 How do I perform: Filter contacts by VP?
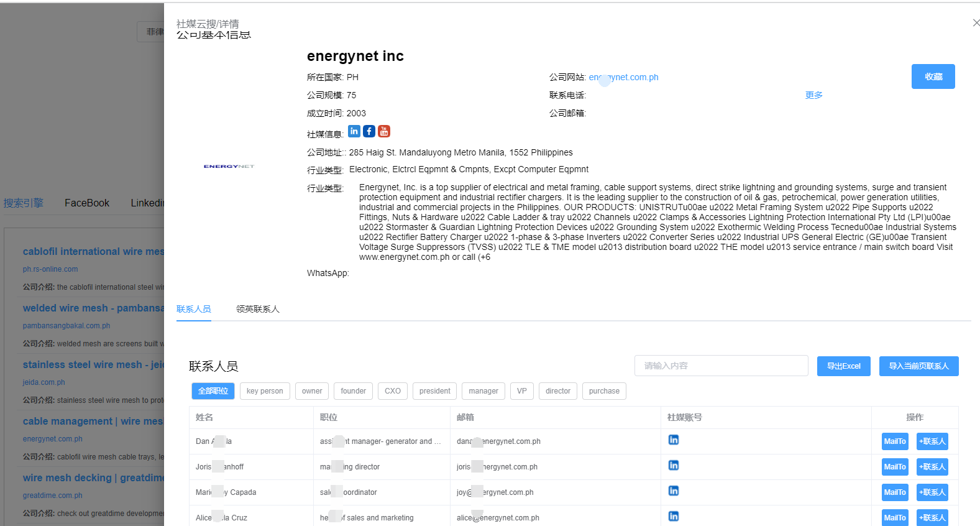point(522,391)
